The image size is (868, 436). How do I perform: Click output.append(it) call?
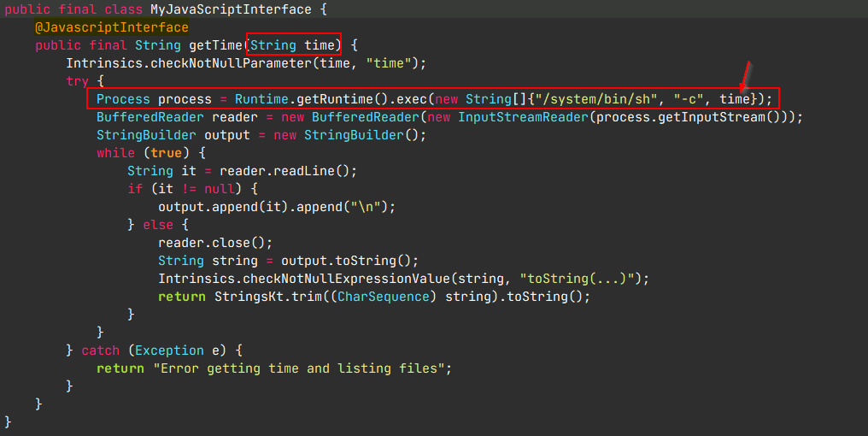point(224,207)
